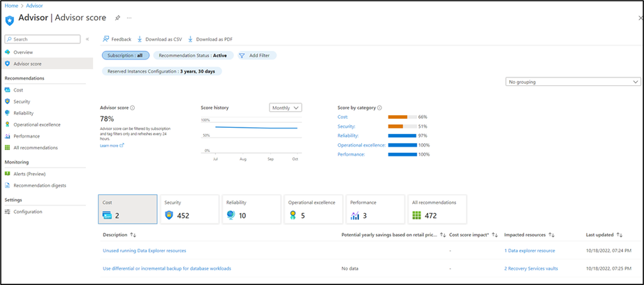Select the Security tile showing 452
The width and height of the screenshot is (644, 285).
(189, 210)
